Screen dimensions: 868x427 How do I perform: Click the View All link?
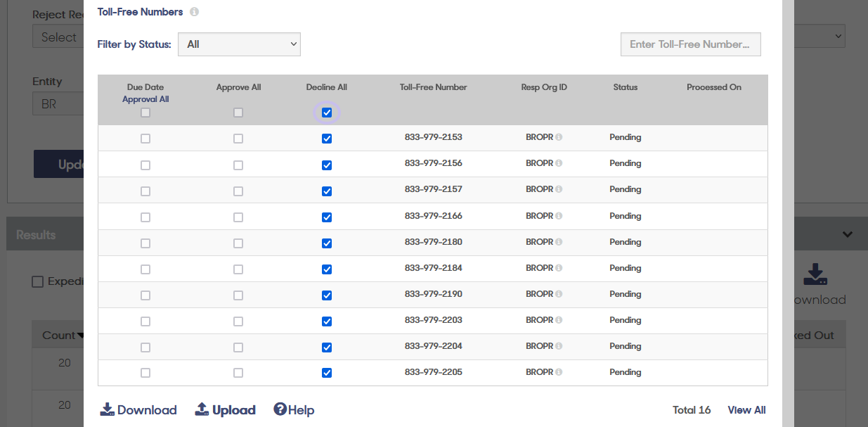[746, 409]
